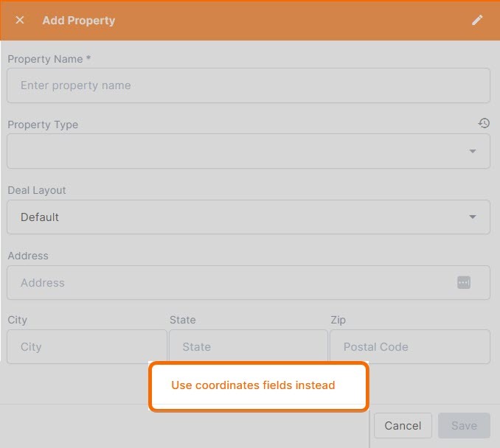The width and height of the screenshot is (500, 448).
Task: Click the dots icon inside Address field
Action: [x=463, y=282]
